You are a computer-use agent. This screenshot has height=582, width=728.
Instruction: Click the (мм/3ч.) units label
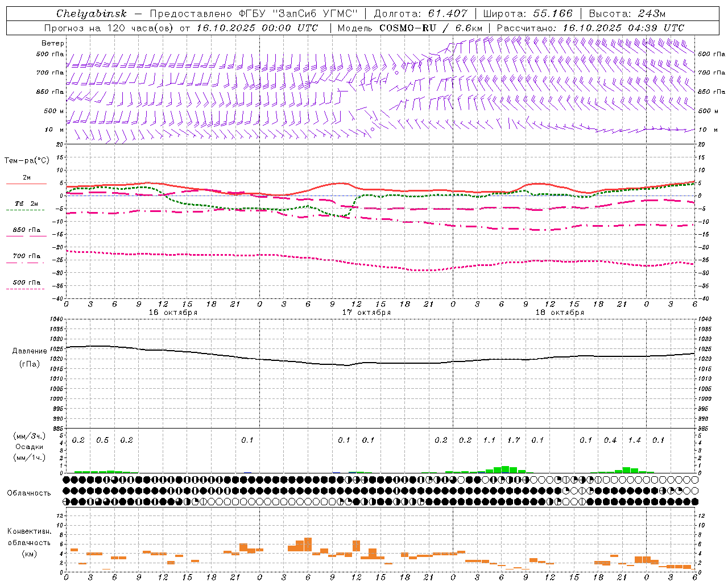click(30, 436)
